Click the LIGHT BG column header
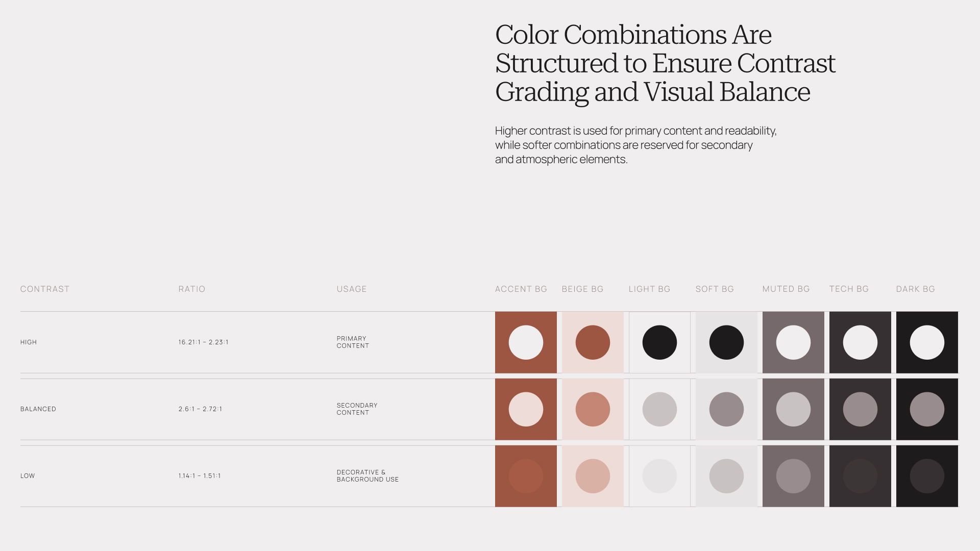This screenshot has width=980, height=551. tap(649, 289)
